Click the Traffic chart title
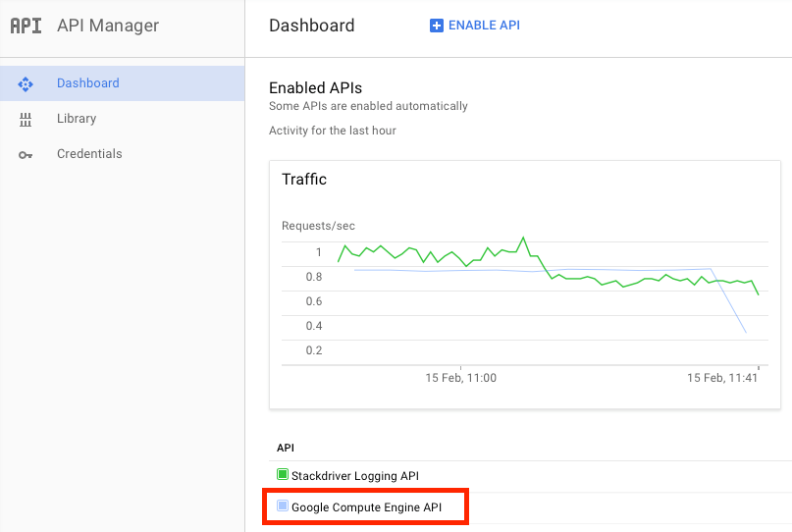This screenshot has width=792, height=532. (304, 180)
